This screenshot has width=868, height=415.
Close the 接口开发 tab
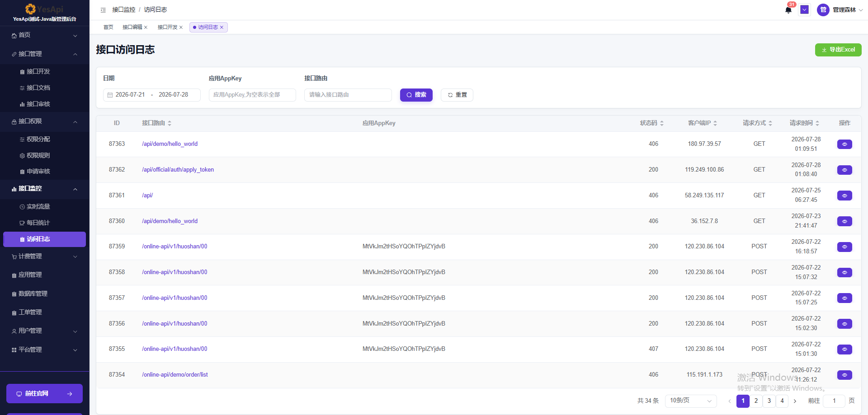181,28
